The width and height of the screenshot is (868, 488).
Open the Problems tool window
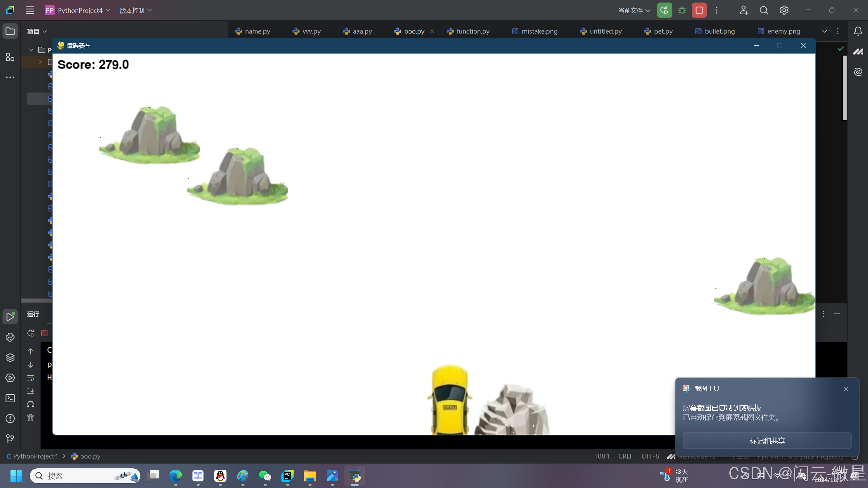[x=10, y=419]
